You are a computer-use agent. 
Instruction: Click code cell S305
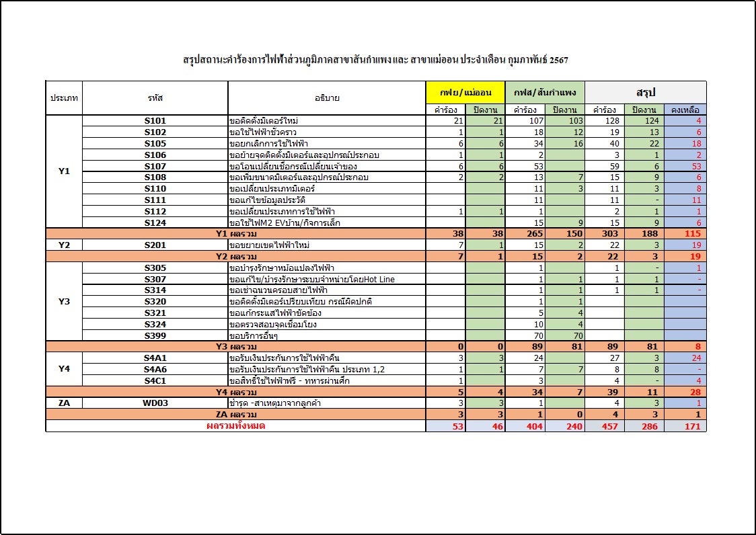pos(155,268)
